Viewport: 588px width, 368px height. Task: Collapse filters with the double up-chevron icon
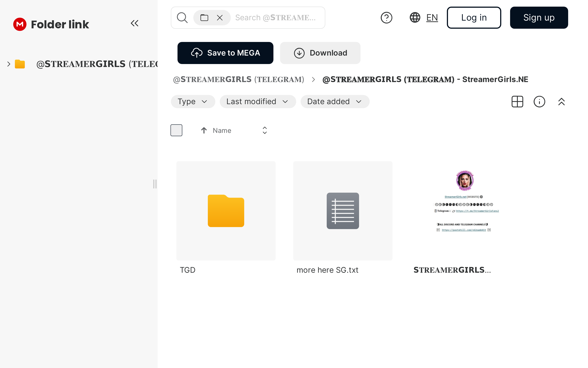pyautogui.click(x=561, y=102)
